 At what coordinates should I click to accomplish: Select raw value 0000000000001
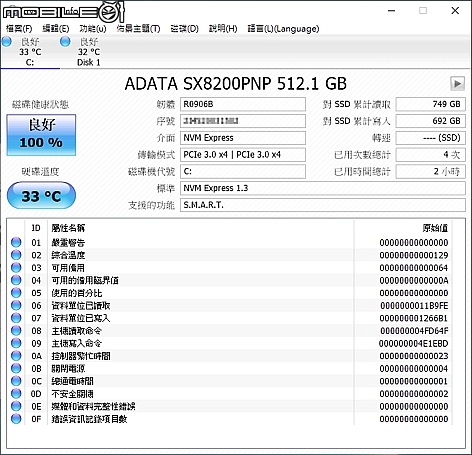[x=414, y=381]
